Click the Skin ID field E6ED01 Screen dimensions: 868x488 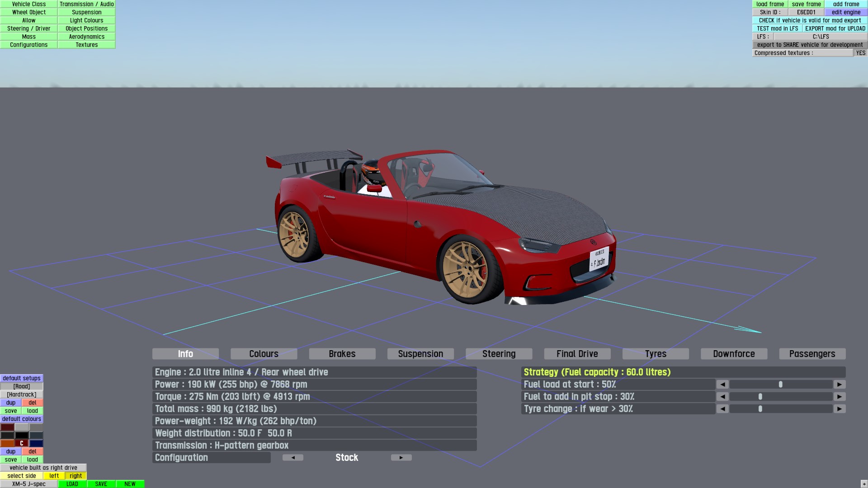[x=806, y=12]
